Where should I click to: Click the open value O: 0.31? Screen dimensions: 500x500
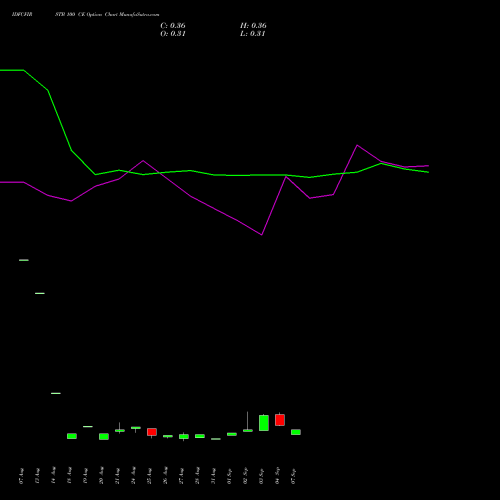coord(173,34)
